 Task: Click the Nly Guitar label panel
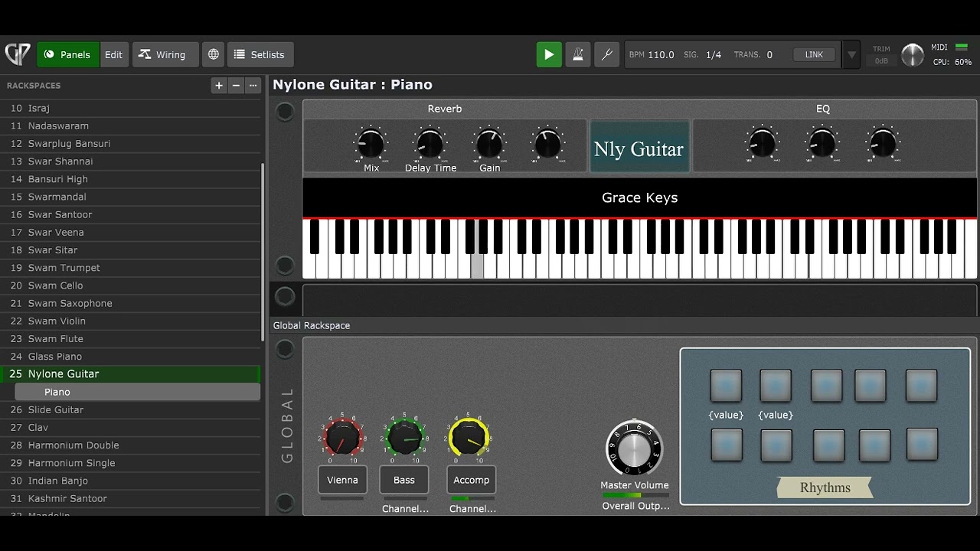[x=639, y=148]
